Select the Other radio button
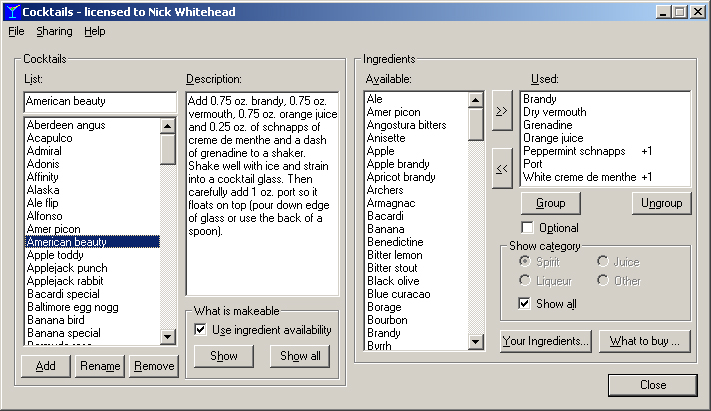Viewport: 711px width, 411px height. click(603, 281)
